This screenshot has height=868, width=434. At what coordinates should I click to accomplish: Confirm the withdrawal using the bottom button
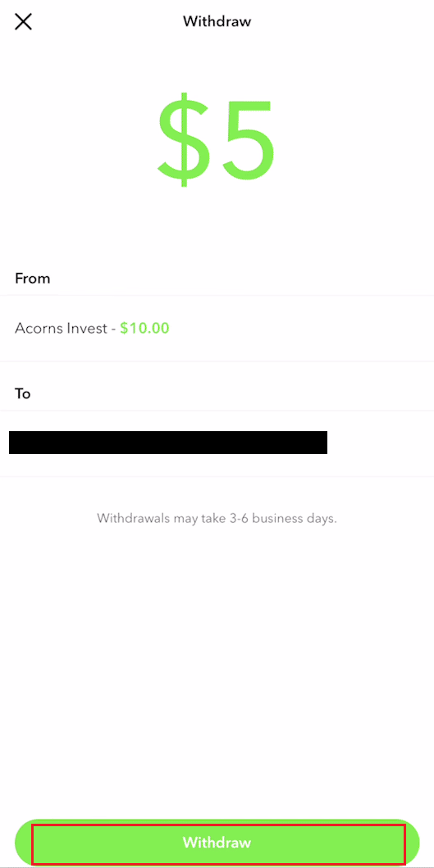217,843
